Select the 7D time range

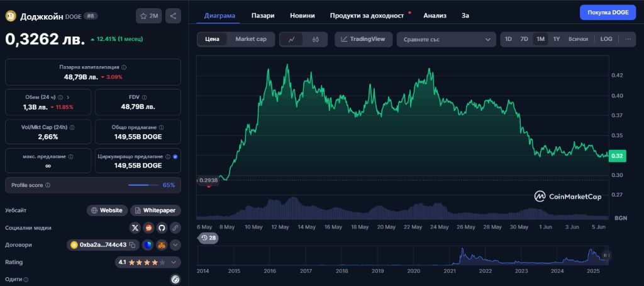524,39
